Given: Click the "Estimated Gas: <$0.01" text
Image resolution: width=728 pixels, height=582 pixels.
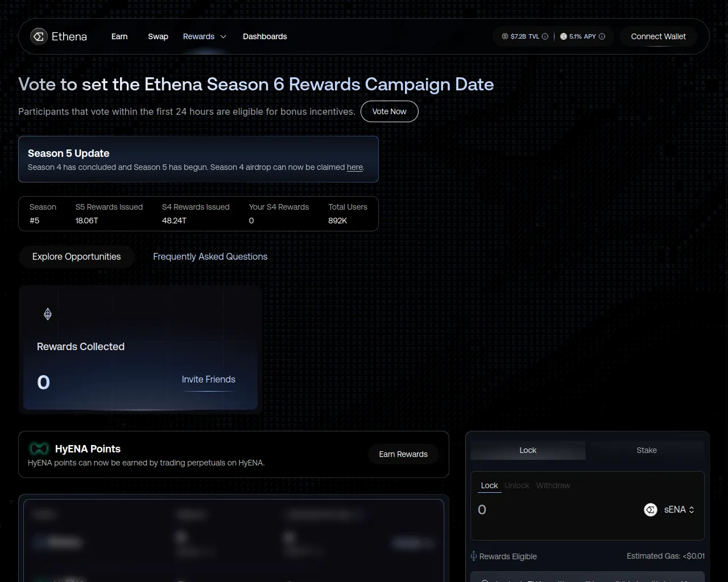Looking at the screenshot, I should pos(665,556).
